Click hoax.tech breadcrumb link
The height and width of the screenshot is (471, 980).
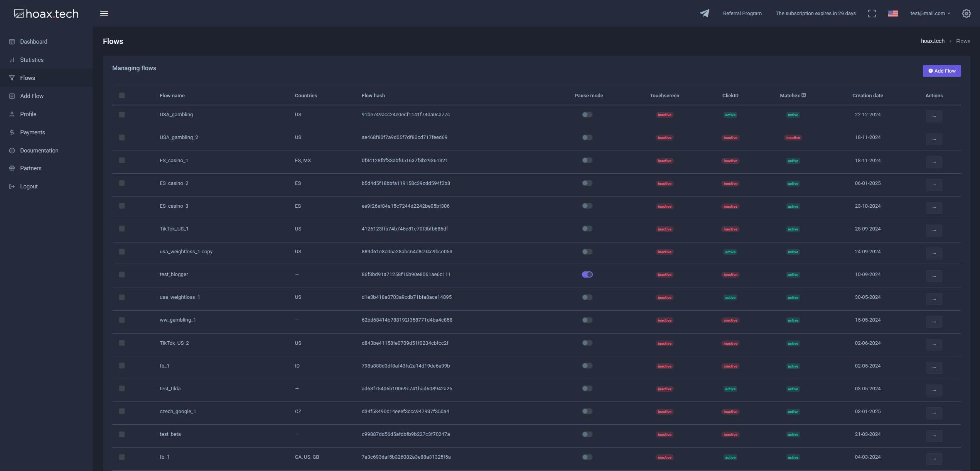[x=933, y=41]
